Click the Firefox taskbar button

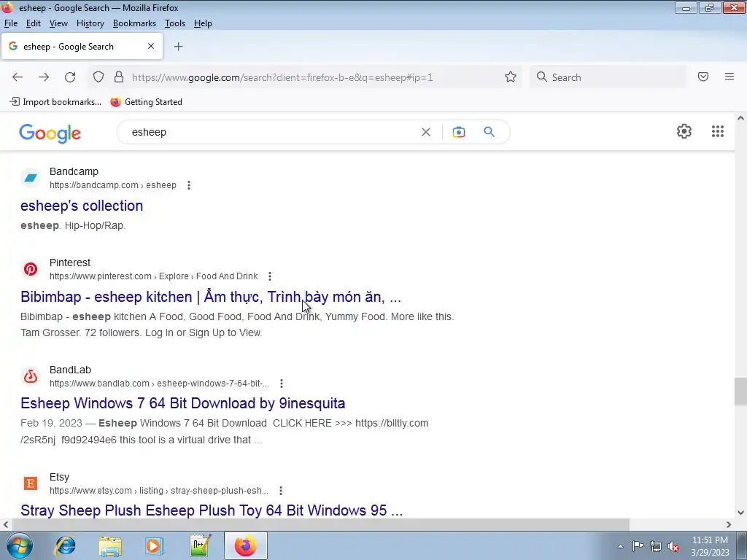(x=245, y=545)
